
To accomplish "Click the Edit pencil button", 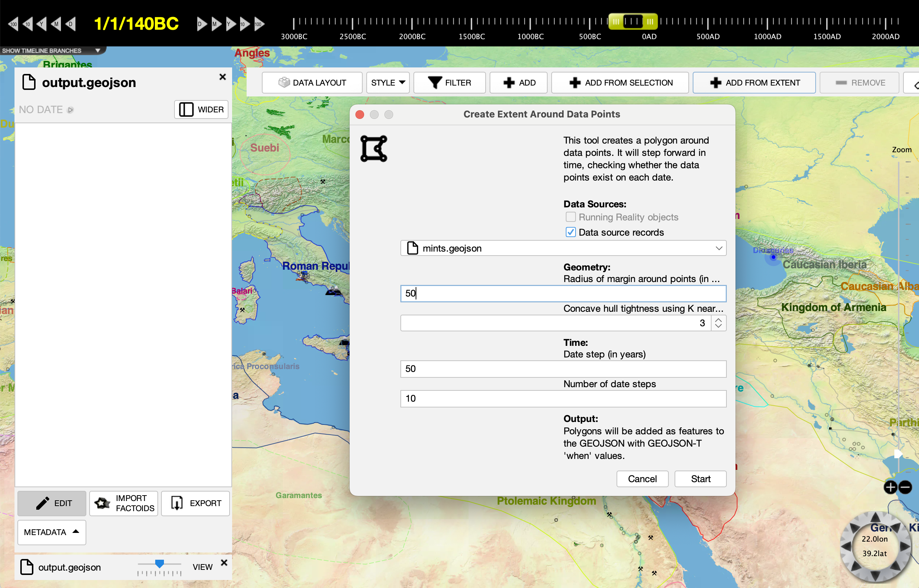I will pos(52,503).
